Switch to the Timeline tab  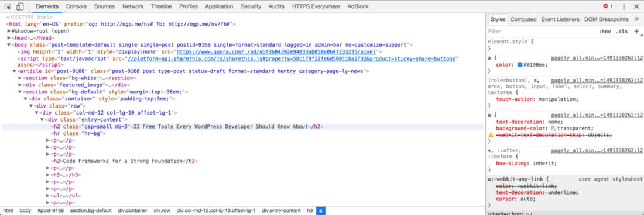(162, 6)
